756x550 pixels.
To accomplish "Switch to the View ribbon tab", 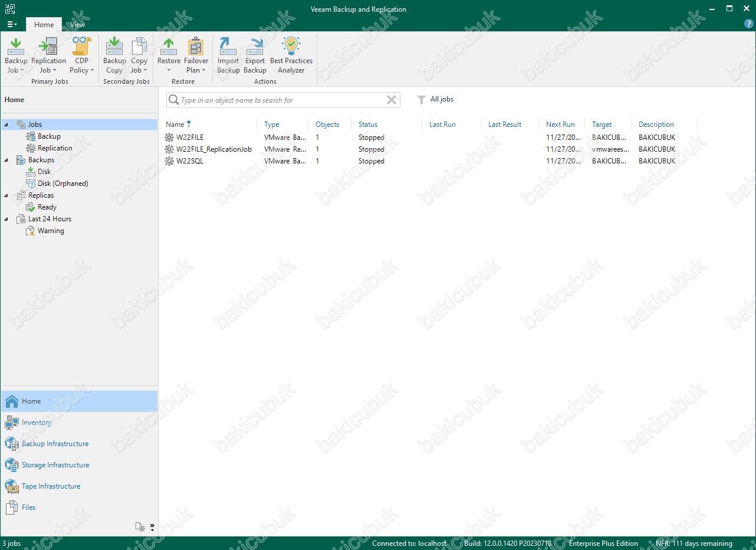I will (x=77, y=25).
